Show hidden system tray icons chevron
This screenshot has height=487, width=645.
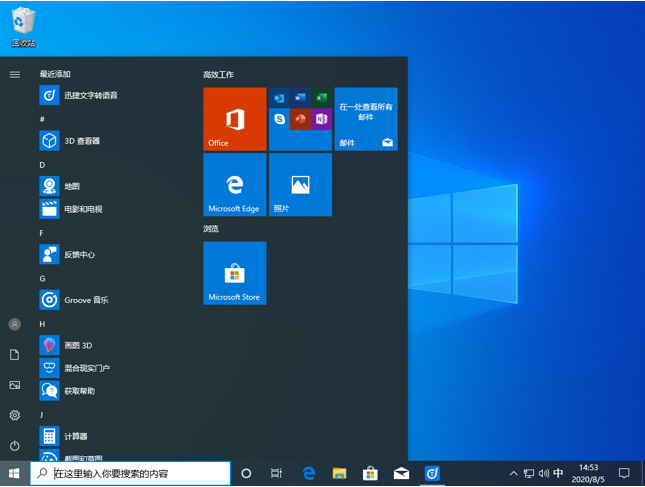pyautogui.click(x=513, y=473)
